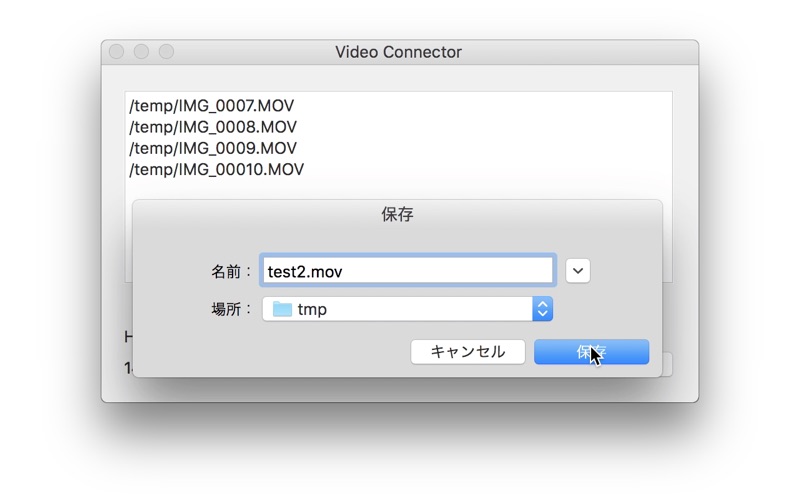800x500 pixels.
Task: Click the 名前 filename field containing test2.mov
Action: click(408, 270)
